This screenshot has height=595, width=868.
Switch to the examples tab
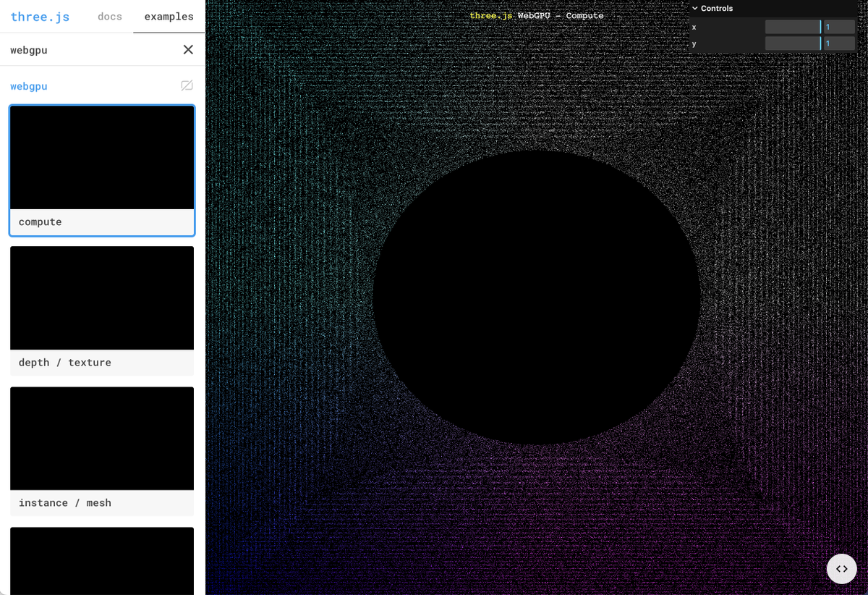point(169,16)
